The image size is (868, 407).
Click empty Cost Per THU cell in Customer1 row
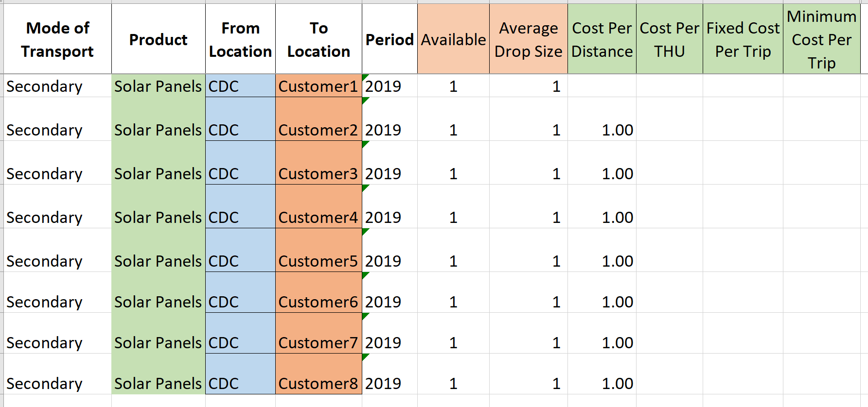tap(670, 86)
